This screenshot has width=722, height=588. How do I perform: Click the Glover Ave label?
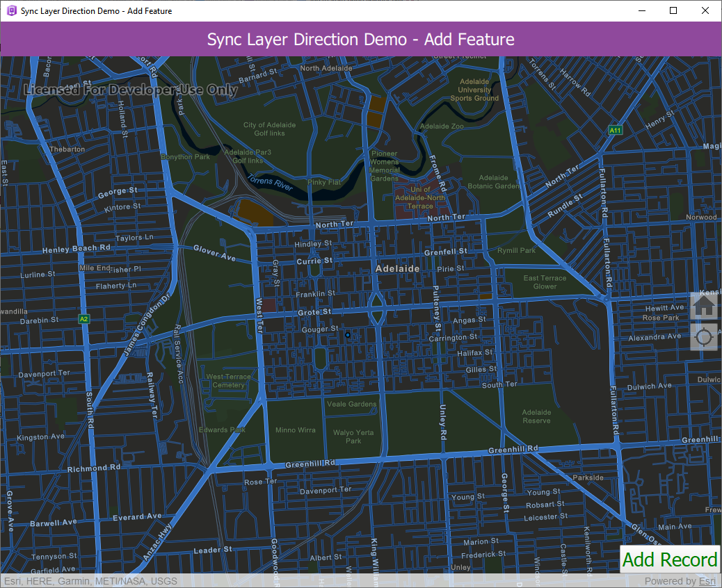pyautogui.click(x=214, y=252)
